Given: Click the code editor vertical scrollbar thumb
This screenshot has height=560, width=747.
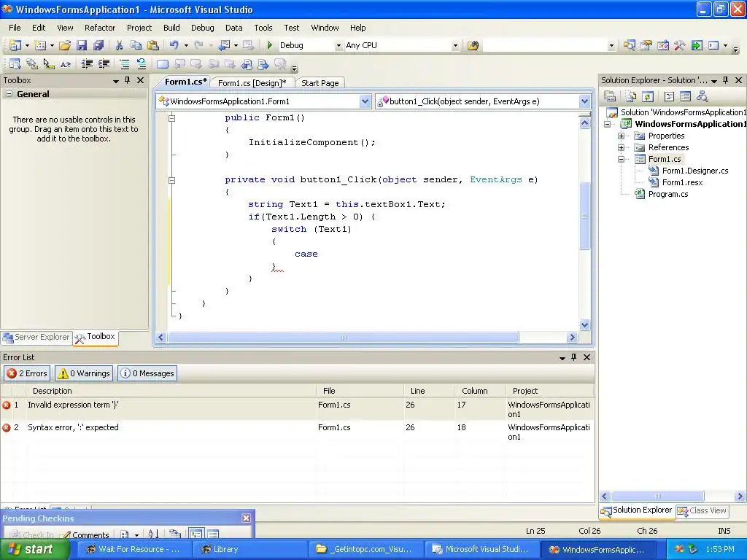Looking at the screenshot, I should [584, 216].
